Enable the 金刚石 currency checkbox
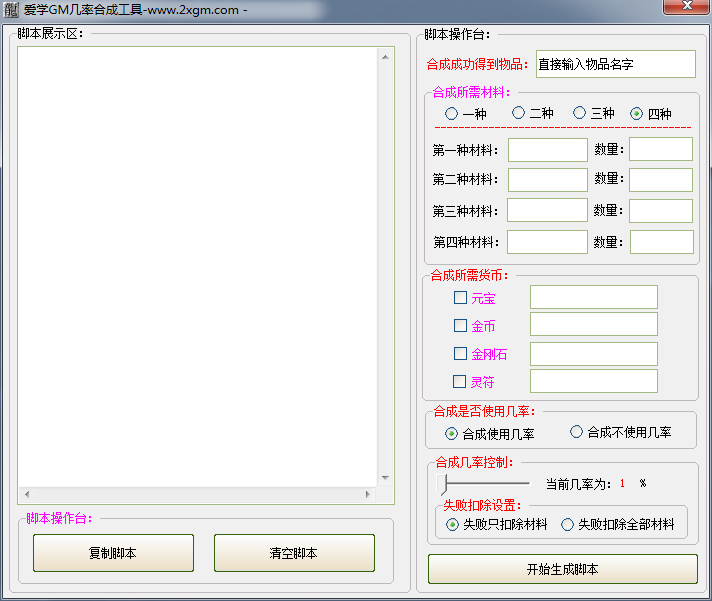Viewport: 712px width, 601px height. (x=460, y=354)
